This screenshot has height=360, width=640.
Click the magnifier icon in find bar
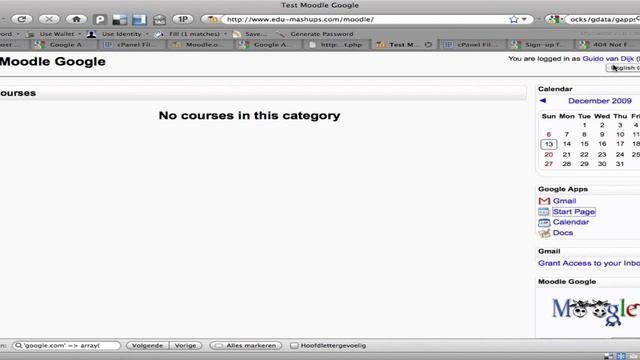pyautogui.click(x=18, y=345)
